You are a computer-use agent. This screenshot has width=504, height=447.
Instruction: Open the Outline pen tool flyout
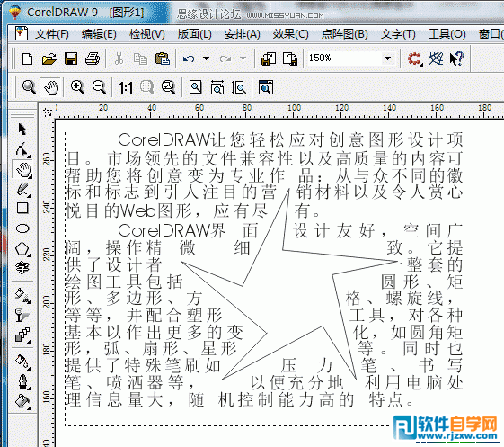(x=23, y=381)
